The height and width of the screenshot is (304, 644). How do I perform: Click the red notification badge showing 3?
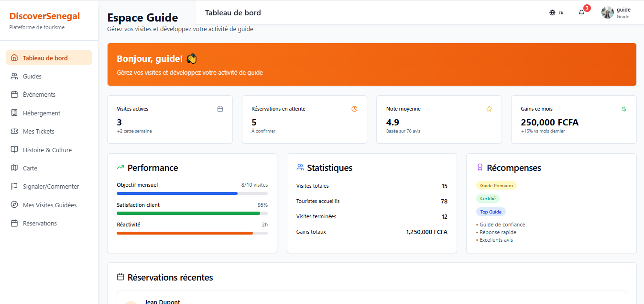[587, 8]
